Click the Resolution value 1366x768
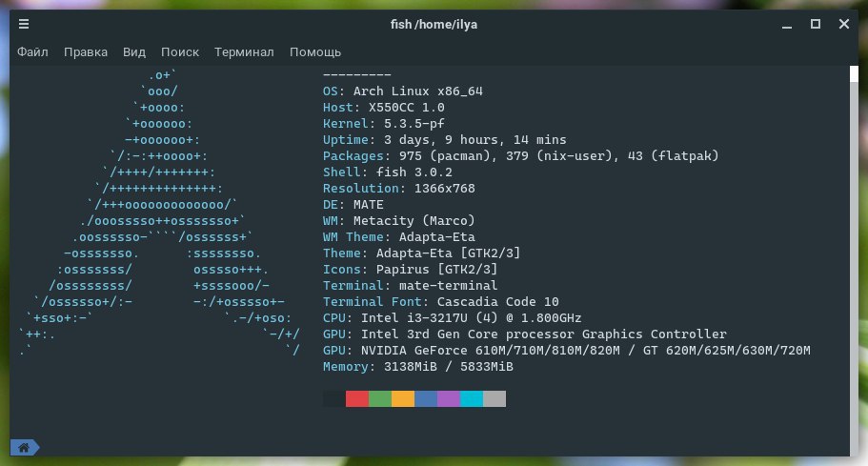 [x=445, y=188]
